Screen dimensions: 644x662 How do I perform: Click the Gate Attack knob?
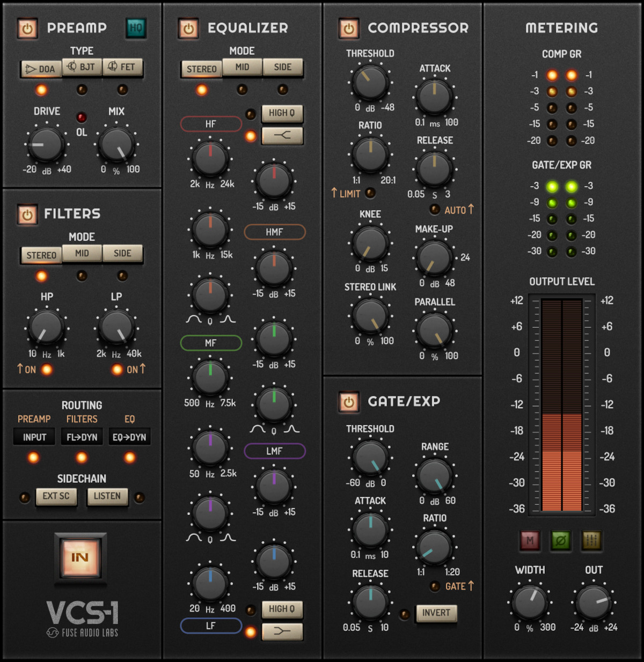pyautogui.click(x=370, y=529)
